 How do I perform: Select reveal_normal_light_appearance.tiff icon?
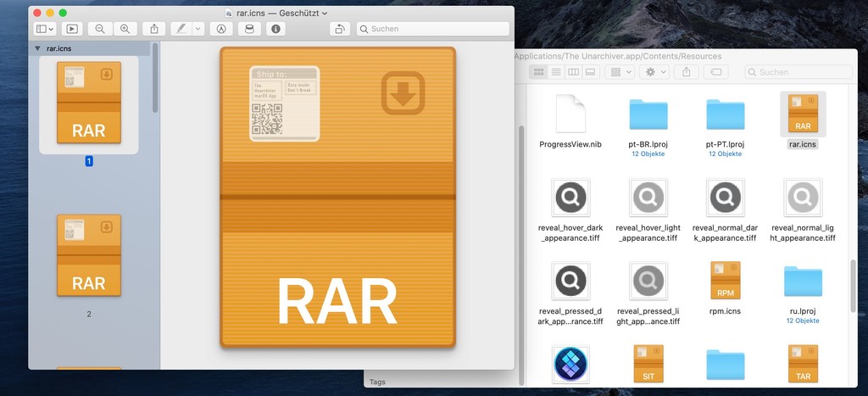point(803,198)
